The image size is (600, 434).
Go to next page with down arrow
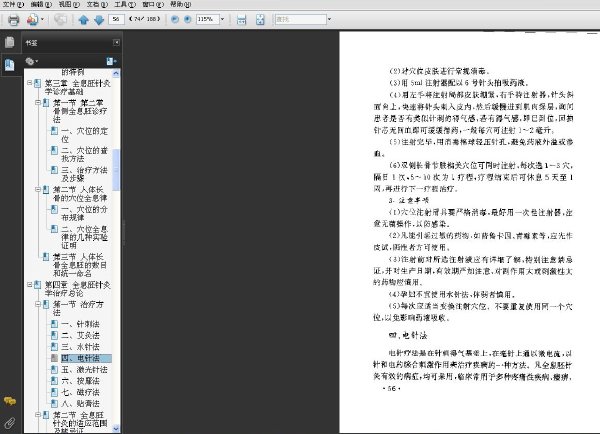99,19
